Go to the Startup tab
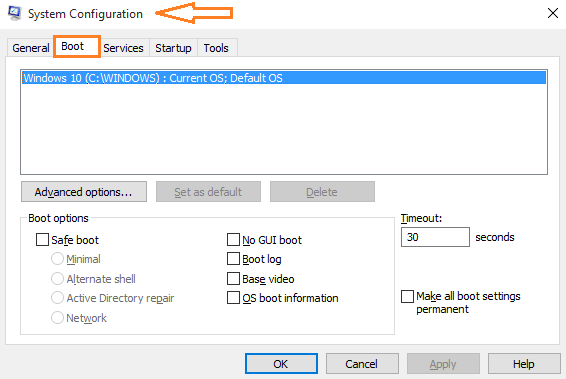The width and height of the screenshot is (566, 379). [x=173, y=48]
